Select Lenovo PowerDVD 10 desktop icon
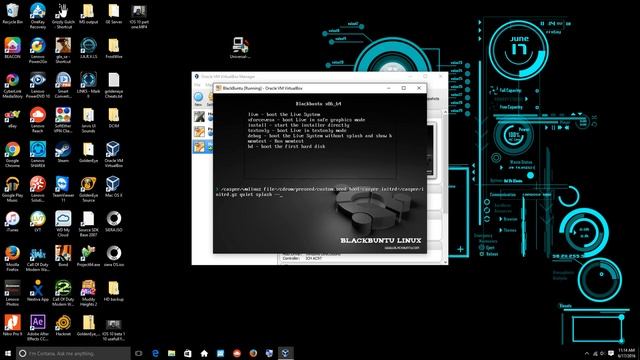 click(38, 85)
